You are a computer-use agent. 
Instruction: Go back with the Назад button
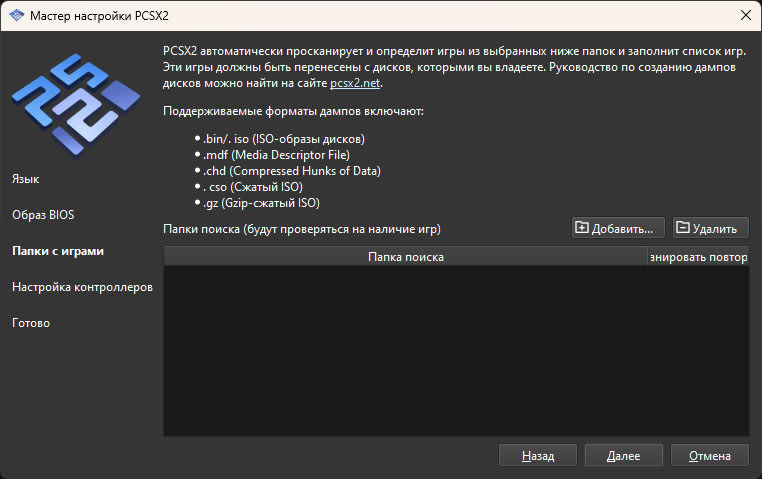coord(538,456)
